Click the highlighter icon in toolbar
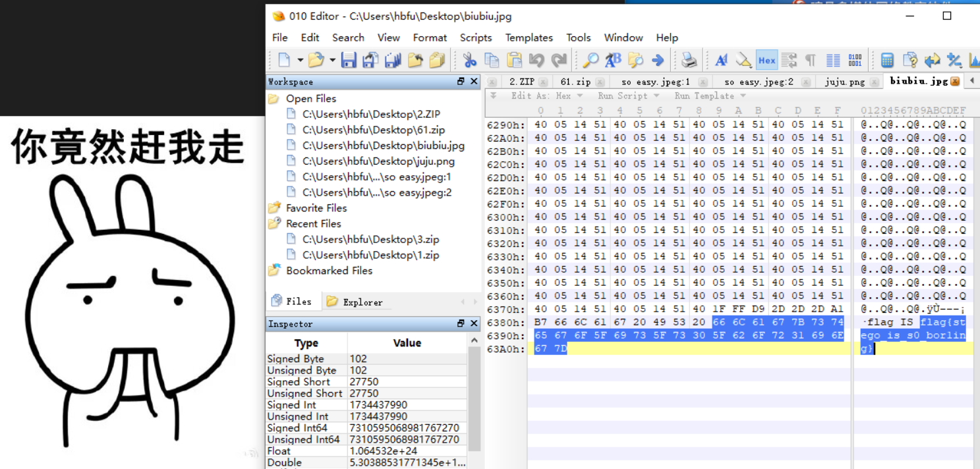Screen dimensions: 980x469 pos(744,61)
